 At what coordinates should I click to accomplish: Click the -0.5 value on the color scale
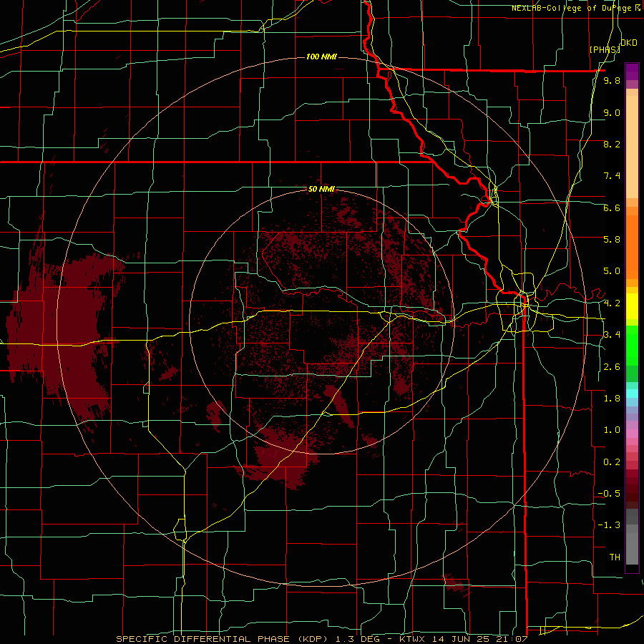609,494
